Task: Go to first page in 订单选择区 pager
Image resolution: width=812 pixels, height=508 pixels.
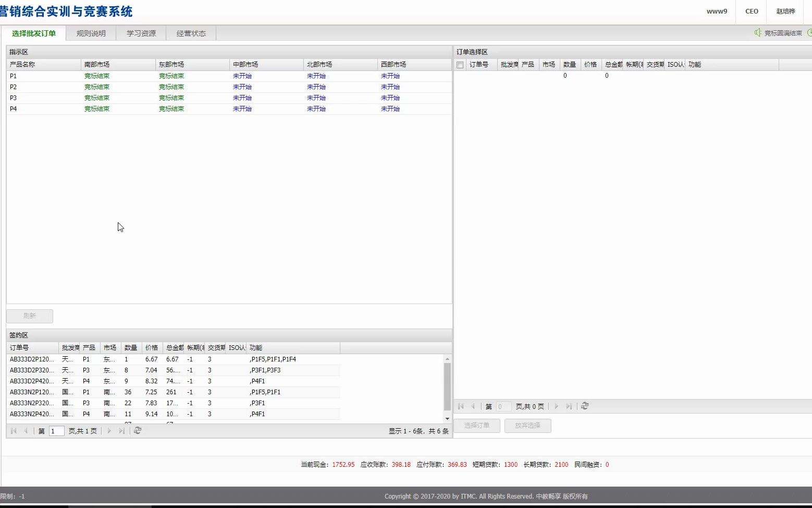Action: [x=461, y=406]
